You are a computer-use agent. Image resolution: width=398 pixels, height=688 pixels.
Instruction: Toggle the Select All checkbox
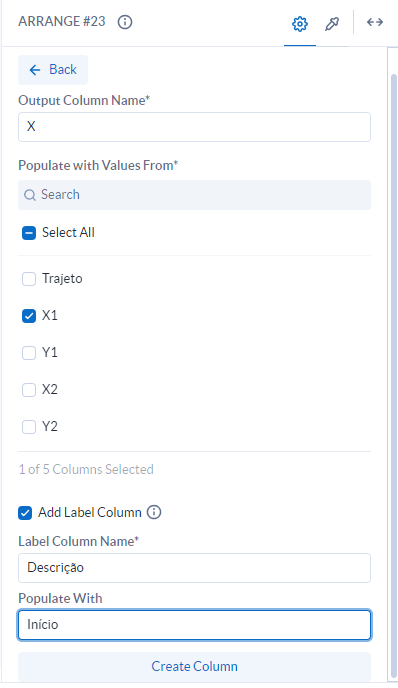pyautogui.click(x=29, y=233)
